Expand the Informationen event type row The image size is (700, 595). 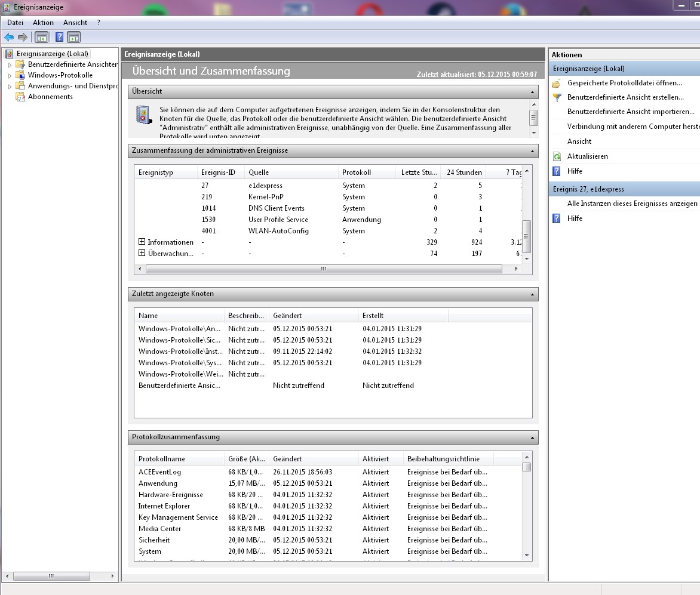(x=142, y=242)
